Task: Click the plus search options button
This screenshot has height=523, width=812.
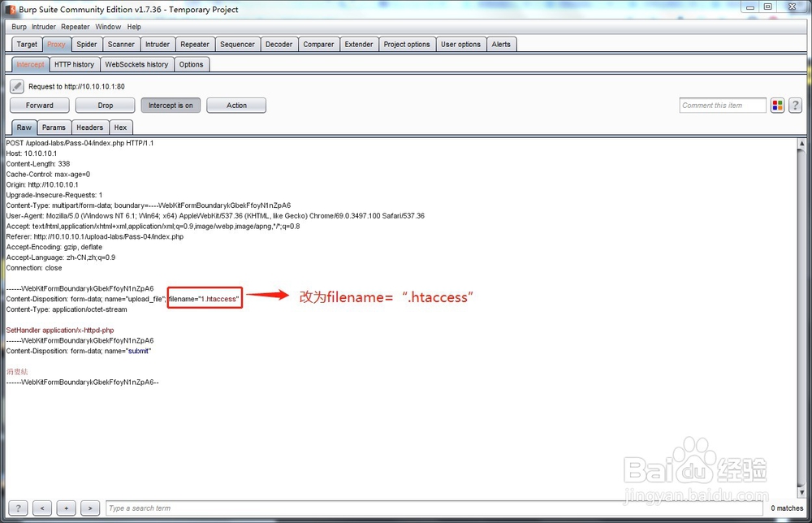Action: tap(67, 508)
